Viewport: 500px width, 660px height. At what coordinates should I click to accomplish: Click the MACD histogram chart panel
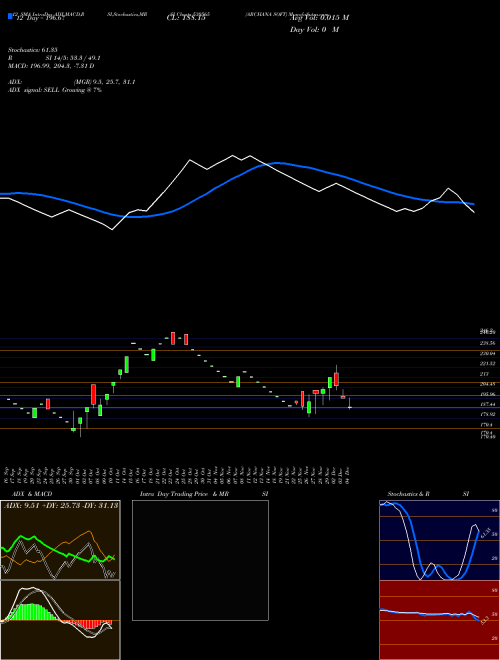pyautogui.click(x=60, y=620)
